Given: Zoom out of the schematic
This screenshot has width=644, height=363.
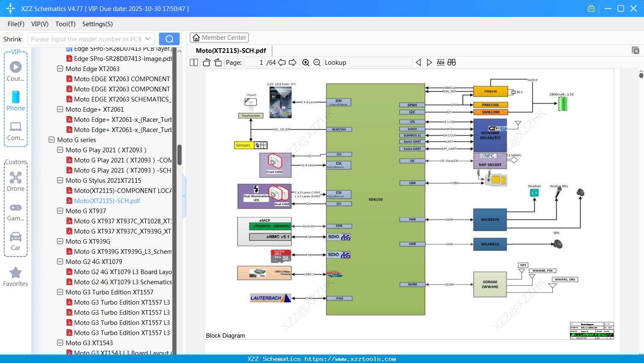Looking at the screenshot, I should (317, 63).
